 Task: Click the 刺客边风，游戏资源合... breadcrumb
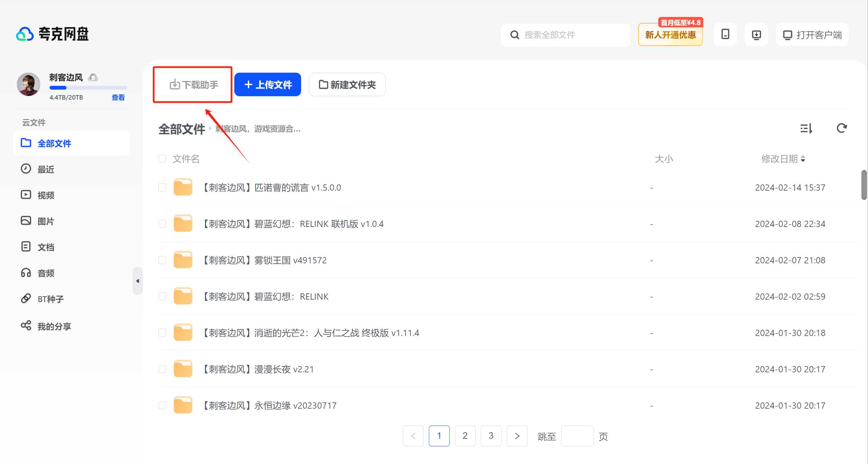point(258,129)
